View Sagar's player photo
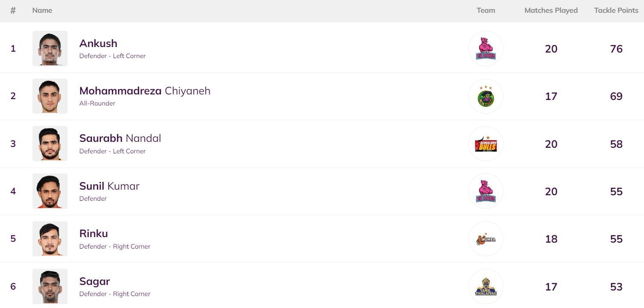The width and height of the screenshot is (644, 308). [50, 286]
